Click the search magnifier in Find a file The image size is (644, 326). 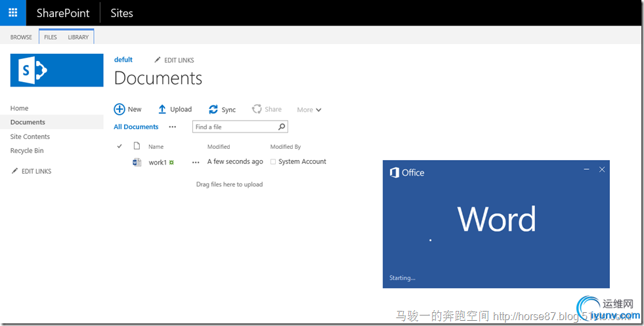[282, 127]
